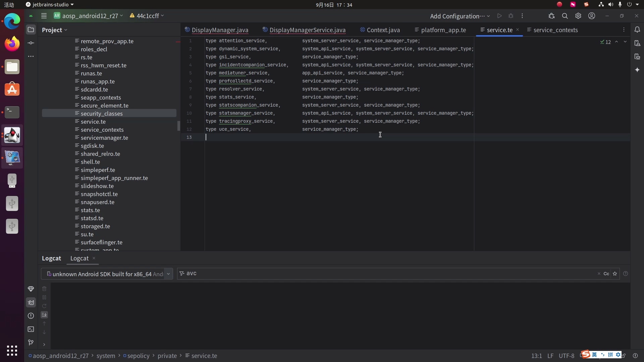This screenshot has width=644, height=362.
Task: Open the Terminal tool window
Action: tap(31, 329)
